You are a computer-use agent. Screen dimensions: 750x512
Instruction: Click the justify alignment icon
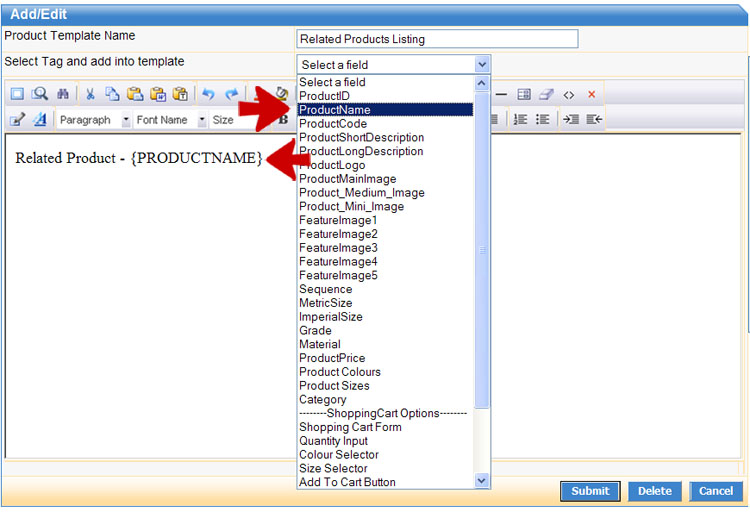pyautogui.click(x=494, y=119)
